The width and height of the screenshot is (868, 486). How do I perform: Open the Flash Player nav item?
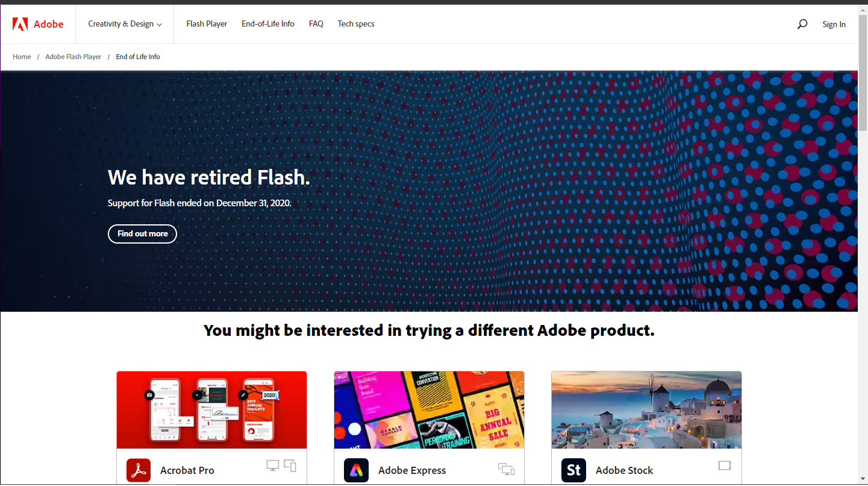[x=207, y=24]
